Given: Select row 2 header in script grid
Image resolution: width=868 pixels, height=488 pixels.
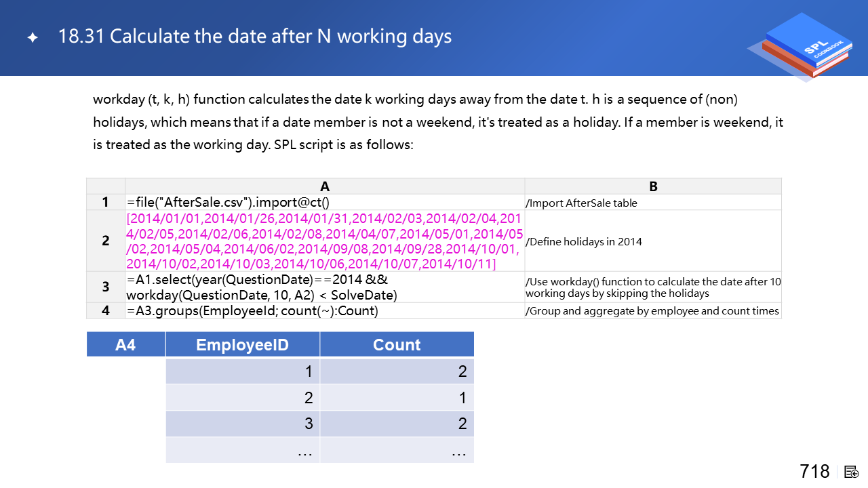Looking at the screenshot, I should (x=106, y=241).
